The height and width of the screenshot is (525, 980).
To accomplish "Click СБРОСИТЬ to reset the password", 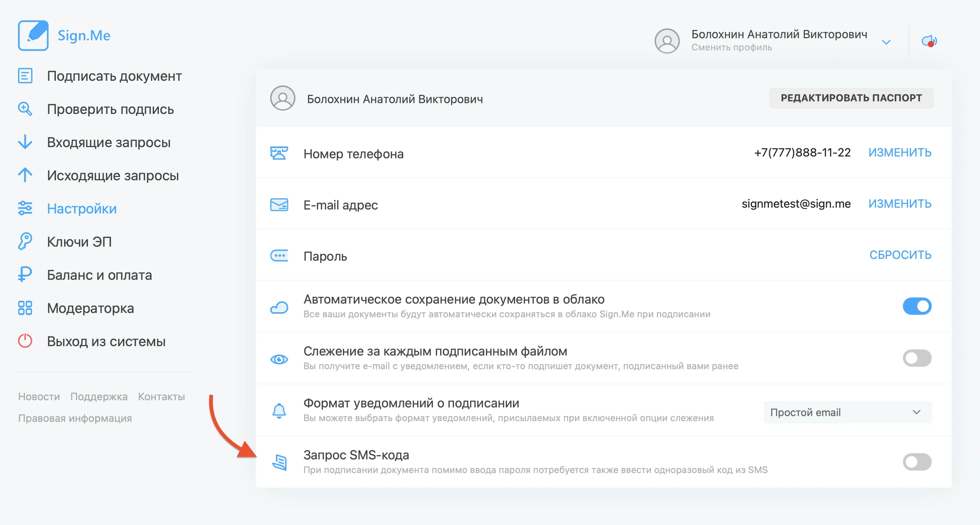I will [900, 255].
